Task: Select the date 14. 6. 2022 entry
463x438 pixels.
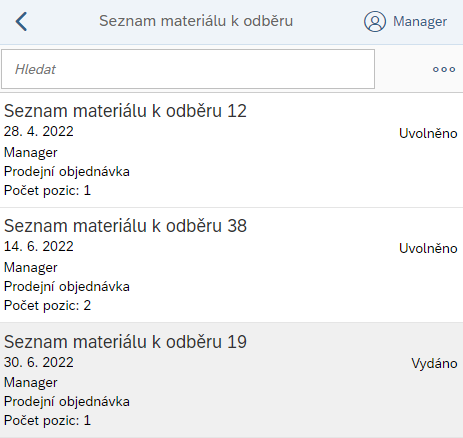Action: [x=39, y=246]
